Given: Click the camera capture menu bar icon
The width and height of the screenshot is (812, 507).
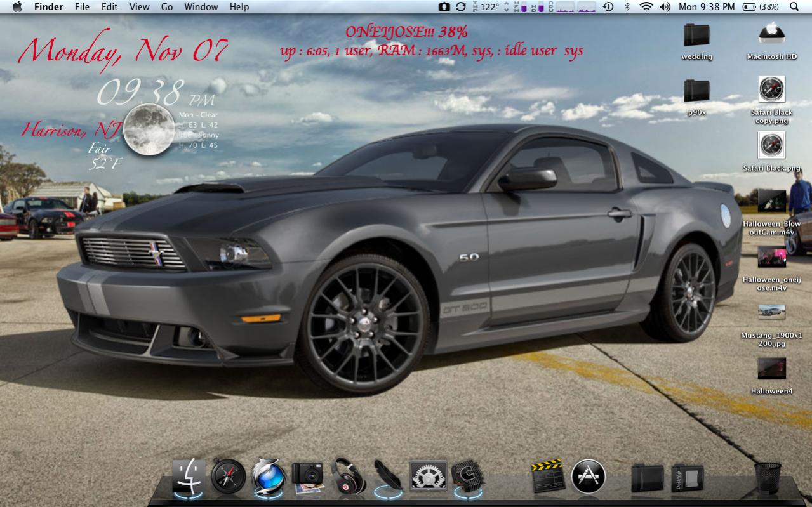Looking at the screenshot, I should (x=444, y=6).
